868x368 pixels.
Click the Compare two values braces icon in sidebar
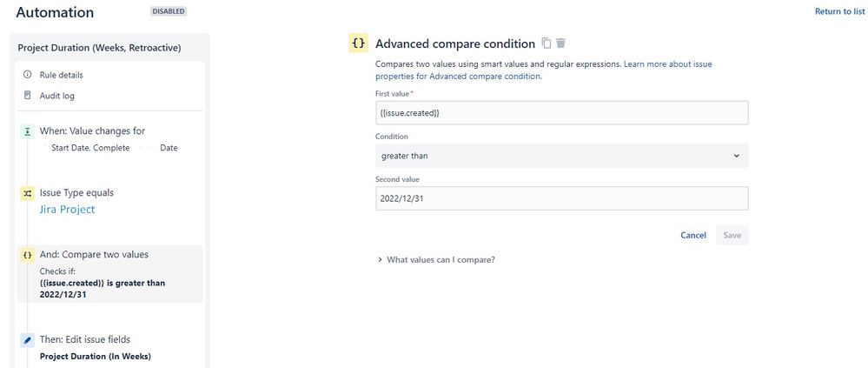pyautogui.click(x=28, y=255)
